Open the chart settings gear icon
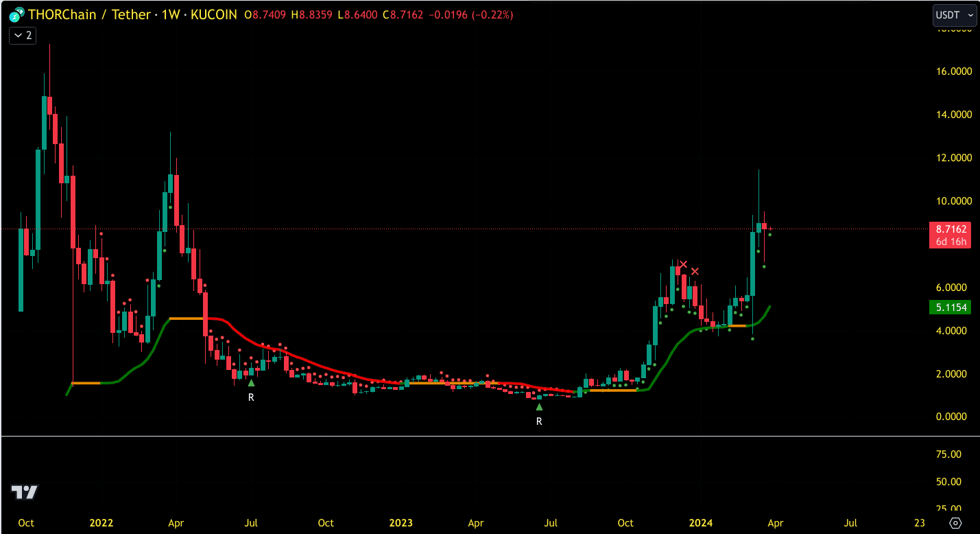 pos(955,523)
